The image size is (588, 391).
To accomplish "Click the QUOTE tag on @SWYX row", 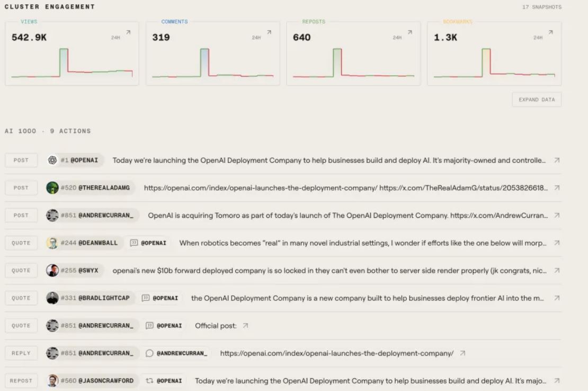I will pyautogui.click(x=21, y=270).
